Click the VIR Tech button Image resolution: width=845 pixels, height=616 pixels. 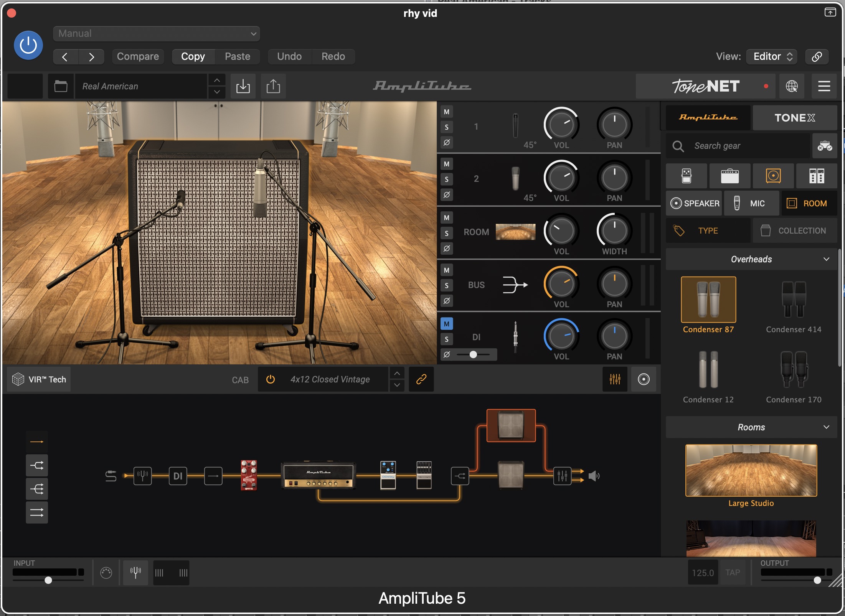(39, 379)
